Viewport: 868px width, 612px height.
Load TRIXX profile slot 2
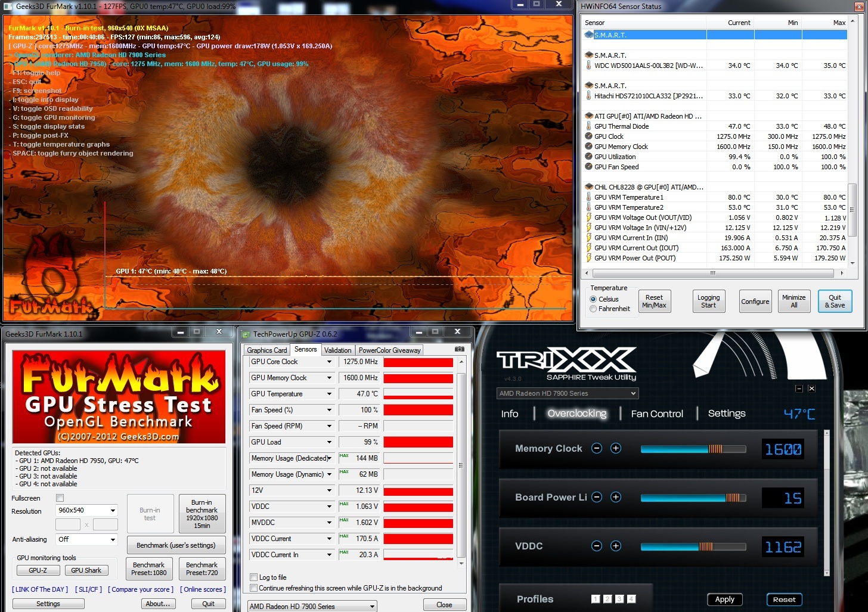point(607,599)
